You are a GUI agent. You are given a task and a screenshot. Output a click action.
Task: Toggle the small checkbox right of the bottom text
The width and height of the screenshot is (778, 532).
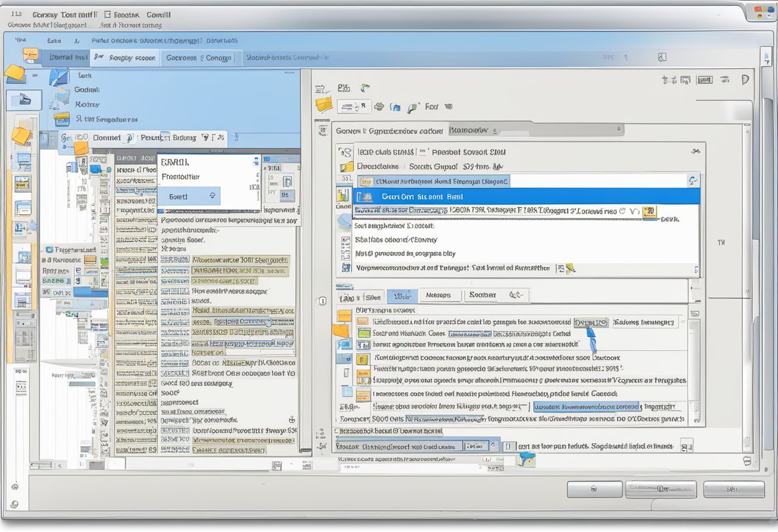(x=687, y=445)
